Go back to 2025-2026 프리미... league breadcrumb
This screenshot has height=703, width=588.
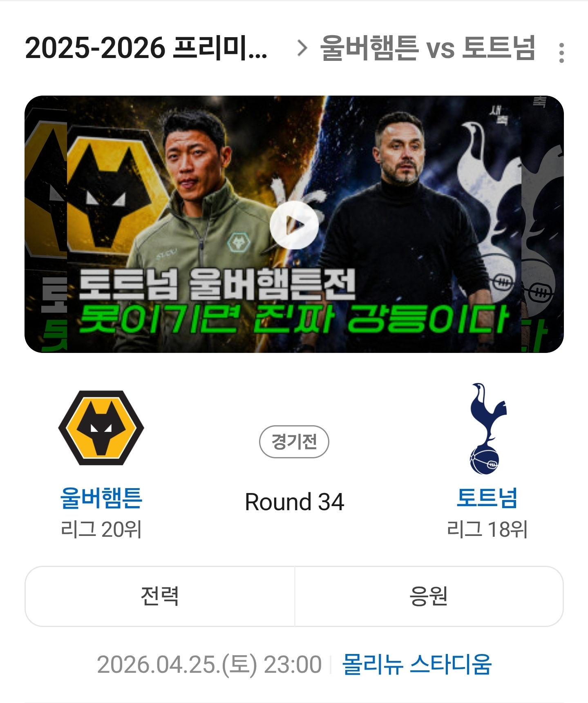(x=146, y=48)
